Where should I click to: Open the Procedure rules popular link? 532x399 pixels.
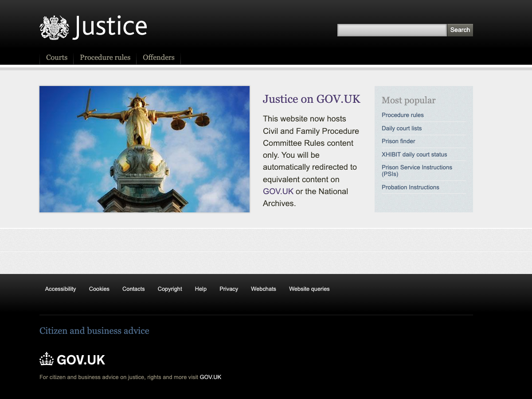click(403, 115)
